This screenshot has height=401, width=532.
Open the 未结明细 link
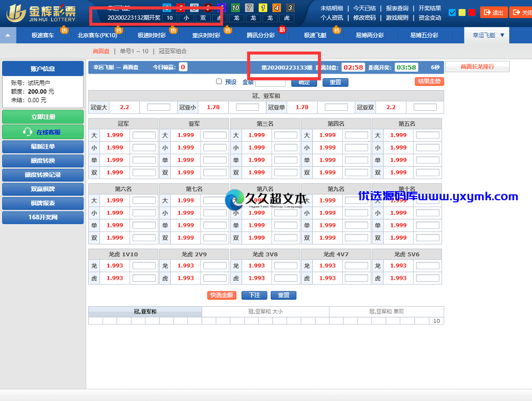[331, 8]
